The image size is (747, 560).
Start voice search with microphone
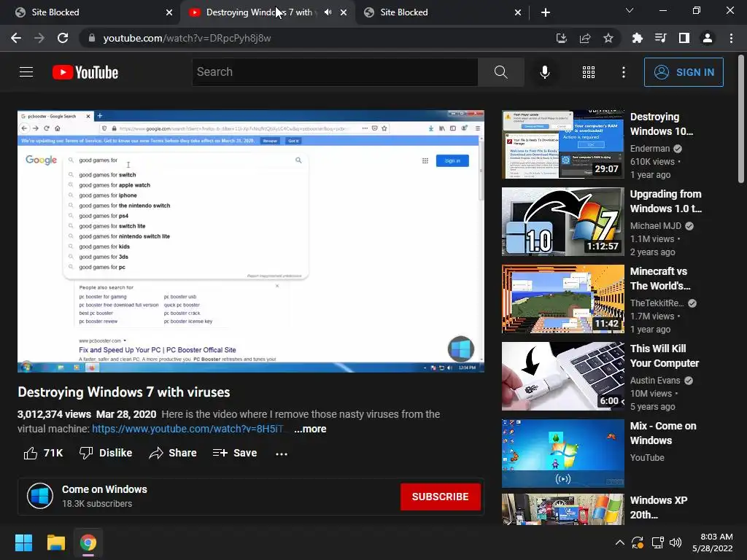[545, 72]
